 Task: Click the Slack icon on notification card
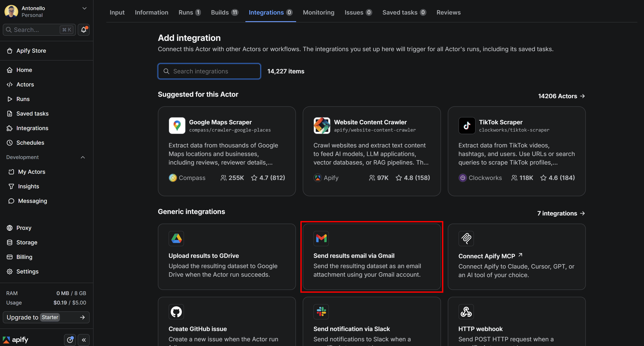point(321,312)
